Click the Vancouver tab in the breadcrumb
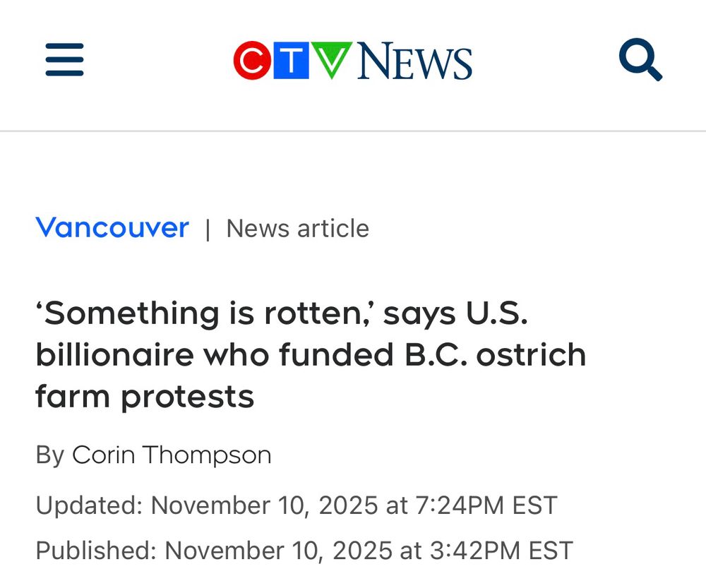The width and height of the screenshot is (706, 588). pyautogui.click(x=112, y=227)
